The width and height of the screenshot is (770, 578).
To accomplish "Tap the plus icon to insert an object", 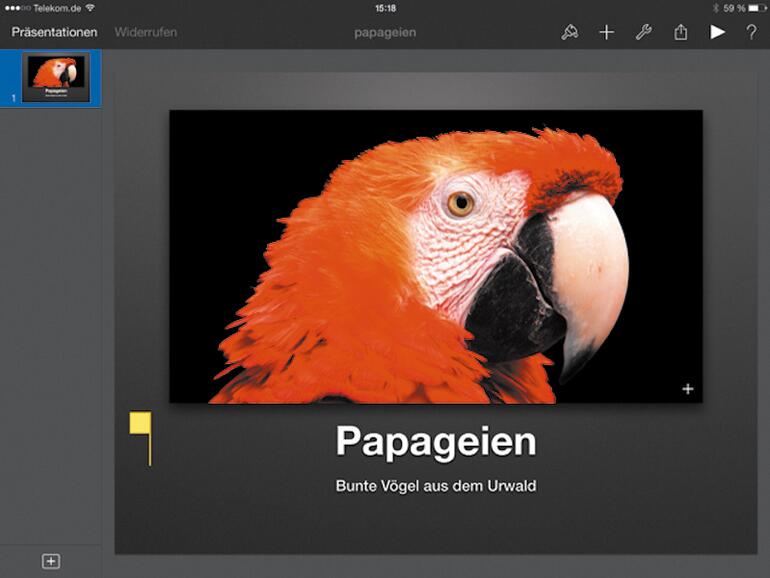I will (x=606, y=32).
